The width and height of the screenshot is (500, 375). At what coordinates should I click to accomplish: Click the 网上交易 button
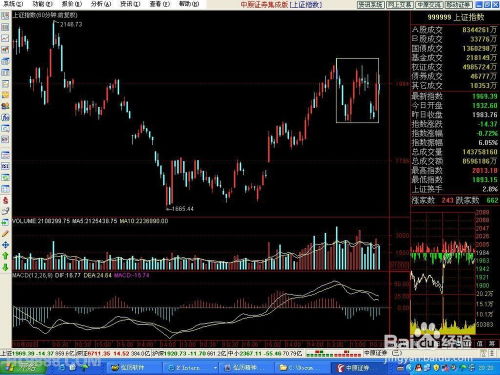400,5
